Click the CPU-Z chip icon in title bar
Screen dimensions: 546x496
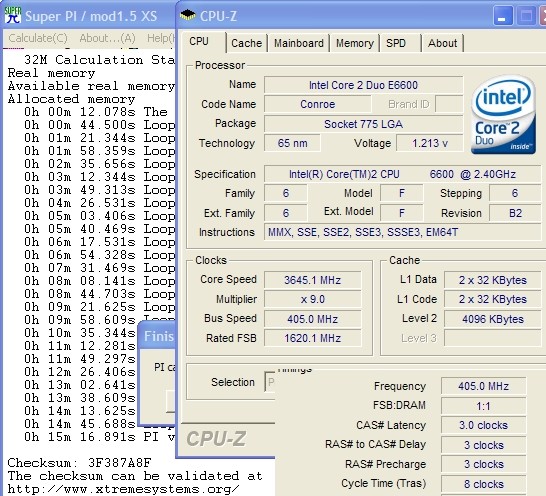[188, 15]
